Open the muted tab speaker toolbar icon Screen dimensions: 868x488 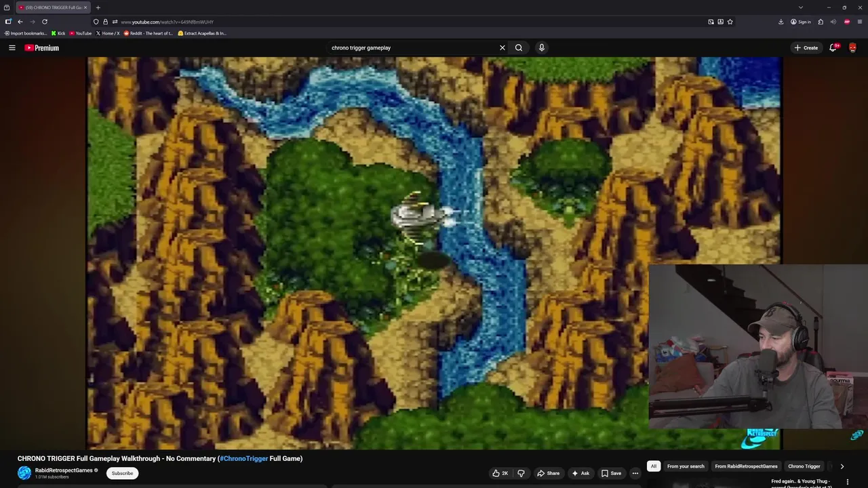coord(833,22)
